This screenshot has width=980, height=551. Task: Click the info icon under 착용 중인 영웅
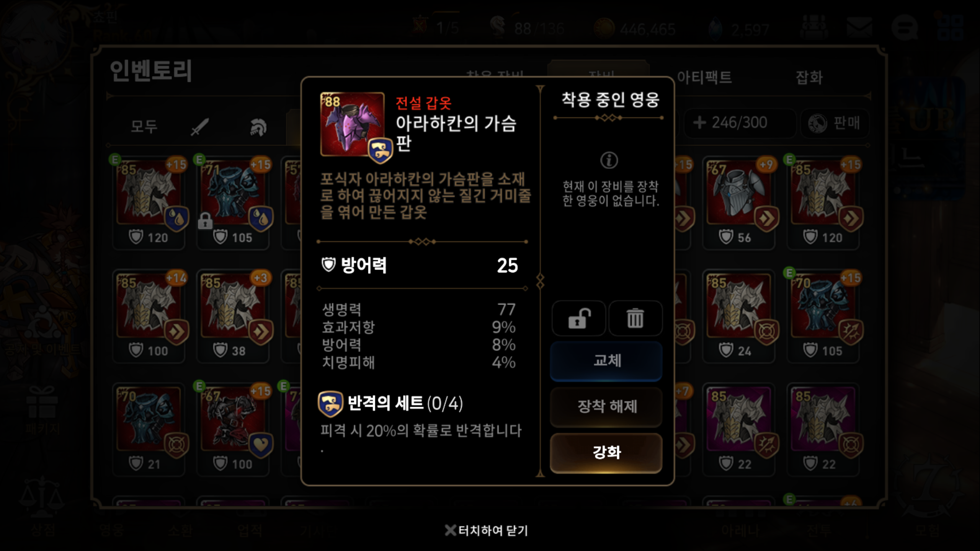(x=609, y=160)
